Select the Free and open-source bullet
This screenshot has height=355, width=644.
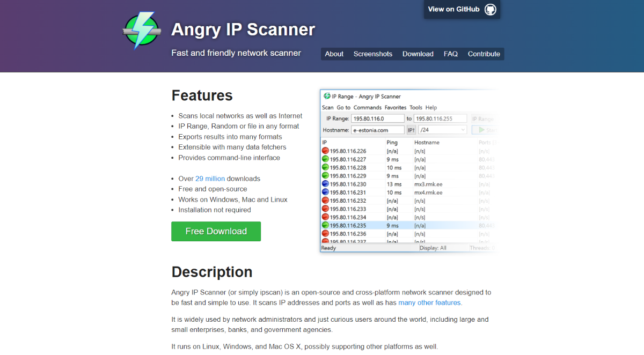click(213, 189)
